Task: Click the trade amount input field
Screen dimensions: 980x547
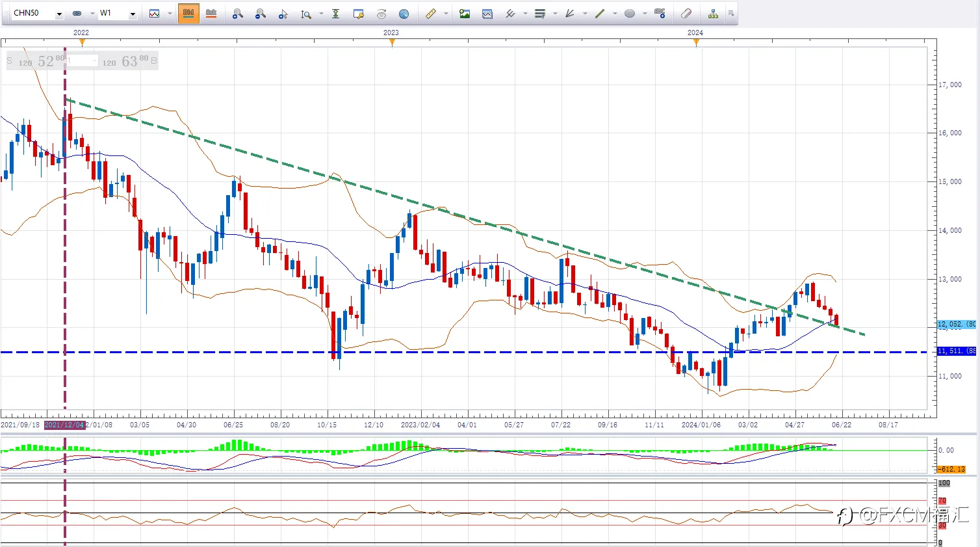Action: [83, 61]
